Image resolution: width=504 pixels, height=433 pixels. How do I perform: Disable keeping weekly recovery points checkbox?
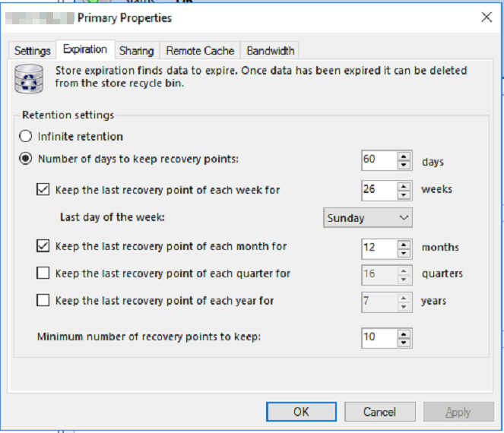point(43,189)
